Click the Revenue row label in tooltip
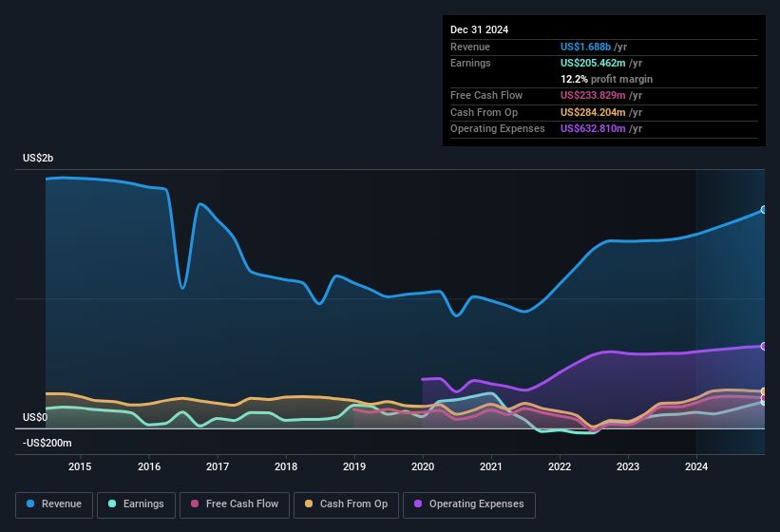This screenshot has height=532, width=780. tap(470, 47)
